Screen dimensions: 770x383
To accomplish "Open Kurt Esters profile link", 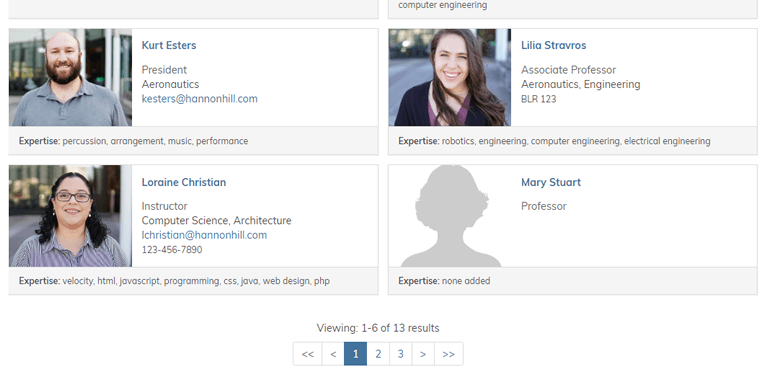I will [x=169, y=45].
